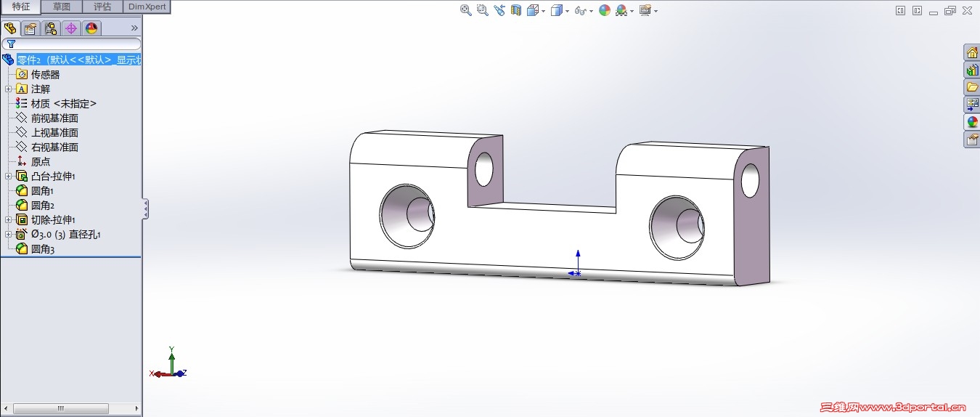The height and width of the screenshot is (417, 980).
Task: Click the feature panel collapse handle
Action: [x=145, y=208]
